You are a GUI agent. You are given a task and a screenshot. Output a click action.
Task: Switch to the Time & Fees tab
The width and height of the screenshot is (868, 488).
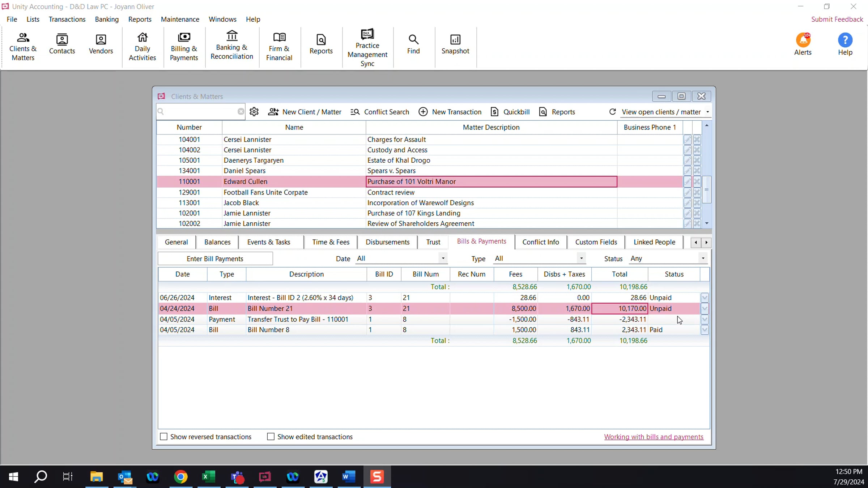tap(331, 242)
